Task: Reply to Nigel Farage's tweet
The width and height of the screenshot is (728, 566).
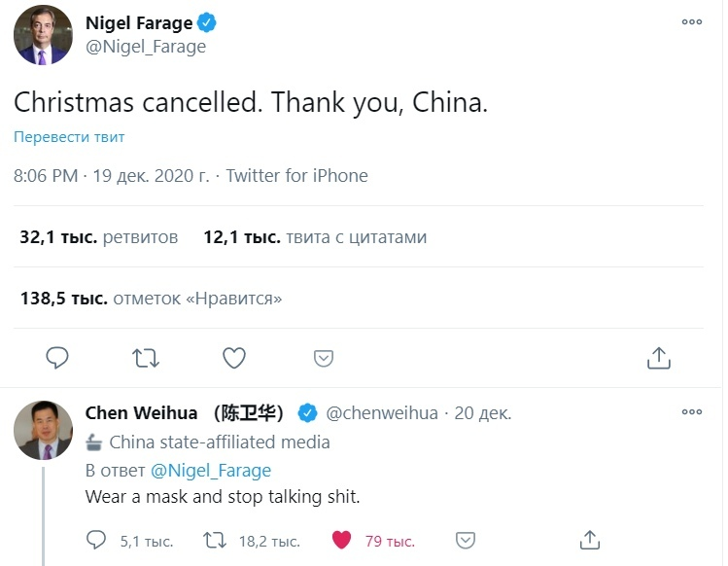Action: tap(57, 358)
